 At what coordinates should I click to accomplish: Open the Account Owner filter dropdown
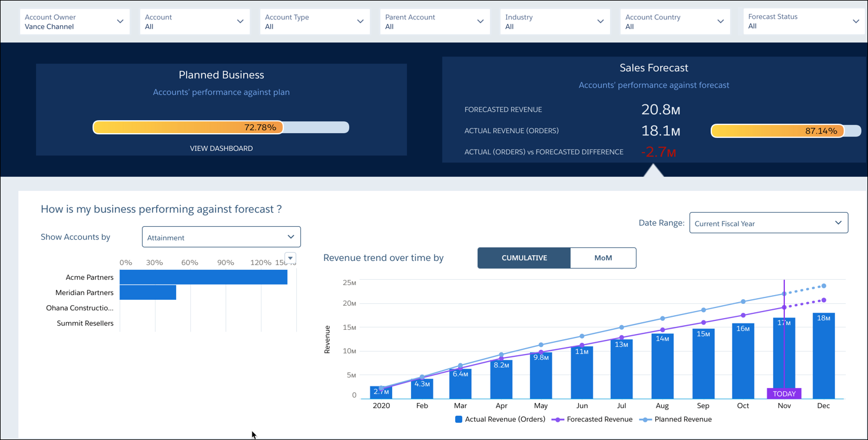point(75,22)
